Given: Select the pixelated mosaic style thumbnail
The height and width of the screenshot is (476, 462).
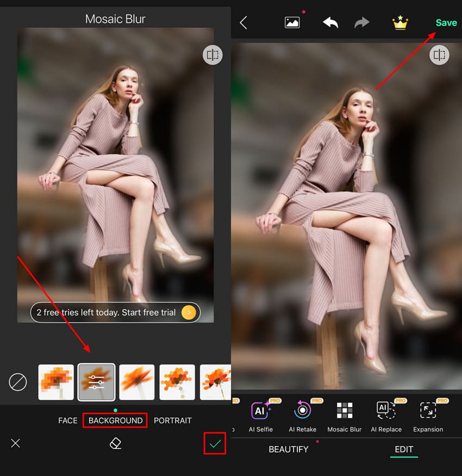Looking at the screenshot, I should click(x=55, y=382).
